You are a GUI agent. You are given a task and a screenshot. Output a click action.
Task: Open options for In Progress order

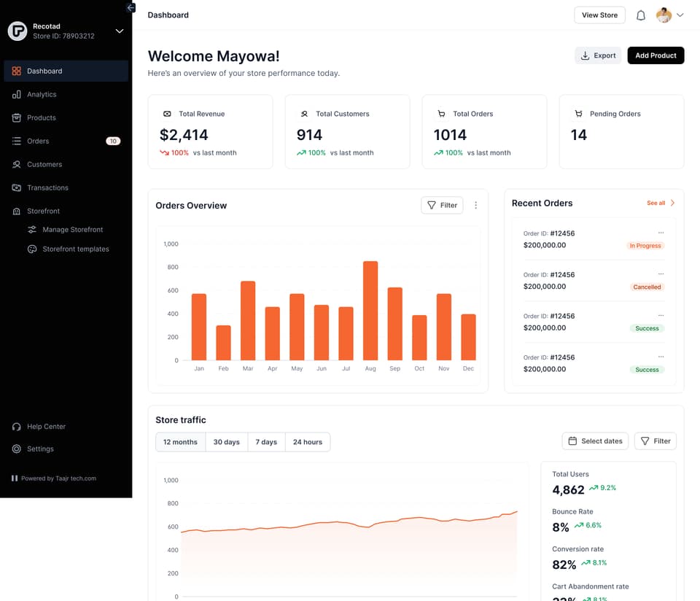[661, 233]
